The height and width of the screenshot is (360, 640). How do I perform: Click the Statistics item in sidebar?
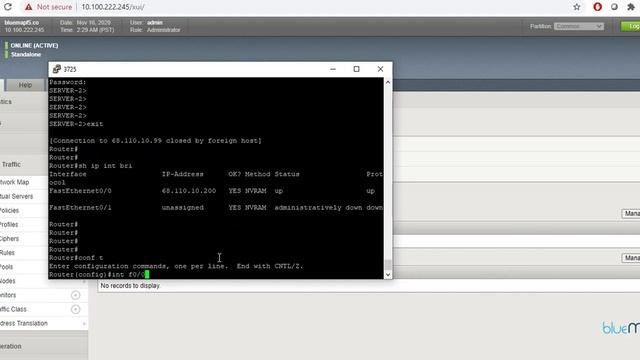point(6,102)
